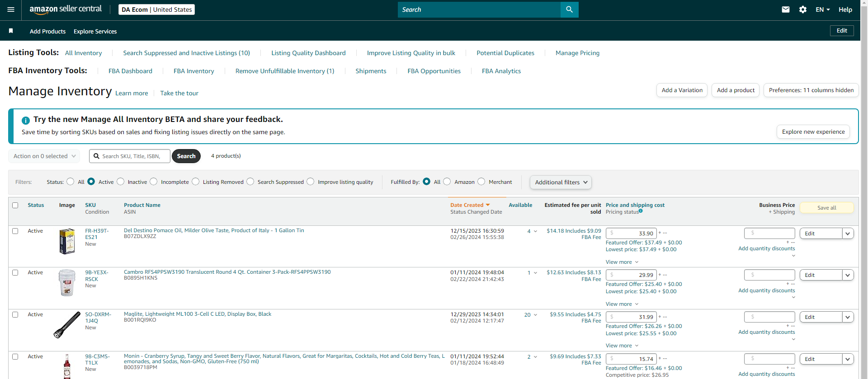This screenshot has height=379, width=868.
Task: Expand View more for Del Destino pricing
Action: (622, 262)
